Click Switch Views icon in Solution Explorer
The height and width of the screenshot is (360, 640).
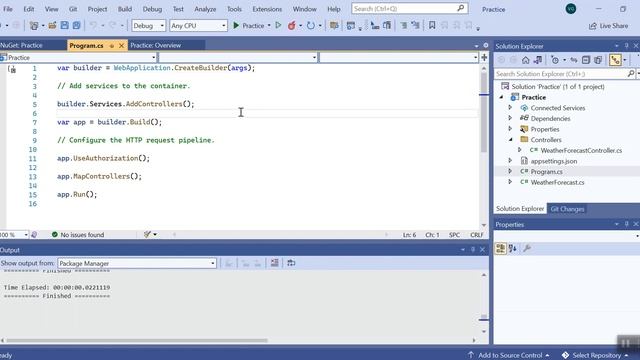[x=538, y=60]
